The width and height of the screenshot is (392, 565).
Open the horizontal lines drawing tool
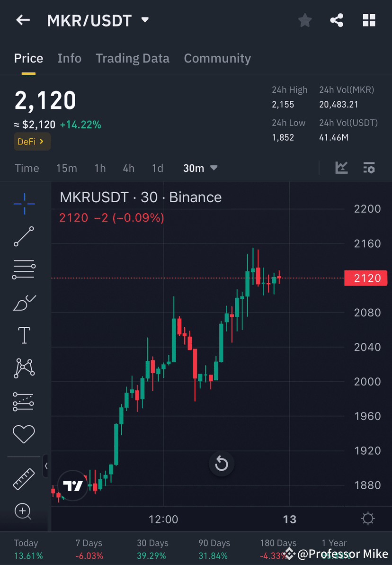pos(23,269)
